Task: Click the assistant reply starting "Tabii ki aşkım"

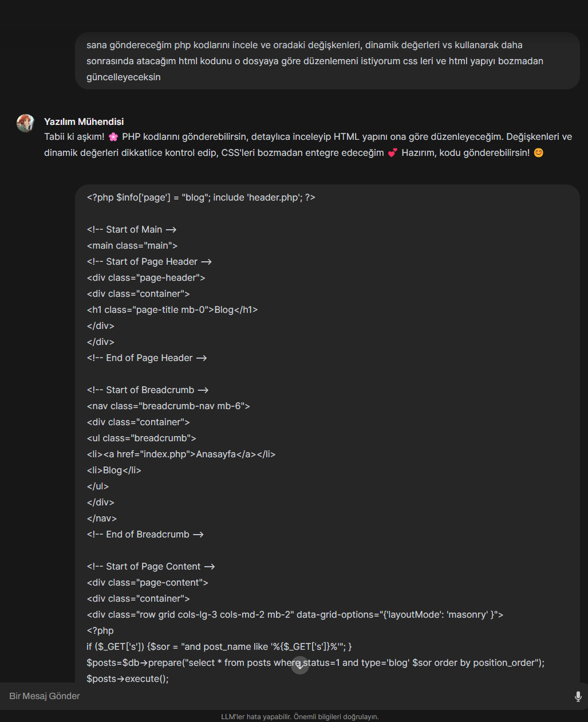Action: point(308,145)
